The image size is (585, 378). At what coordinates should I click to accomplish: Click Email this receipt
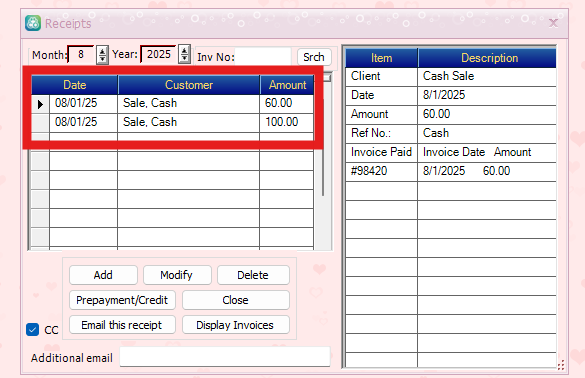(122, 325)
